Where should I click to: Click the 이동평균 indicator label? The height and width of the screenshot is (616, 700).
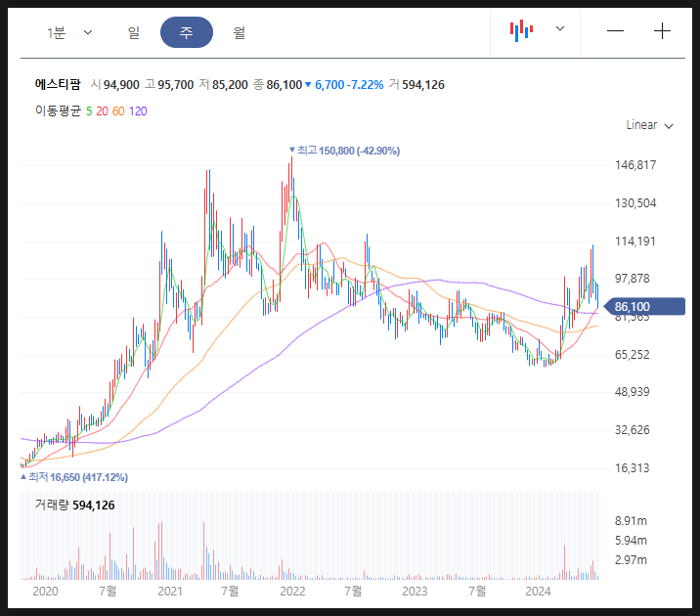[x=58, y=110]
